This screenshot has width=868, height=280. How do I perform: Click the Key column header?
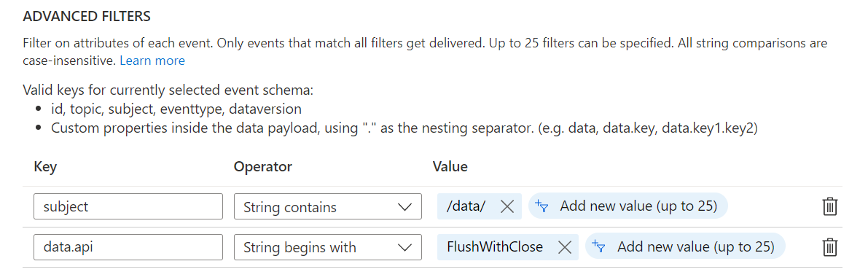45,166
